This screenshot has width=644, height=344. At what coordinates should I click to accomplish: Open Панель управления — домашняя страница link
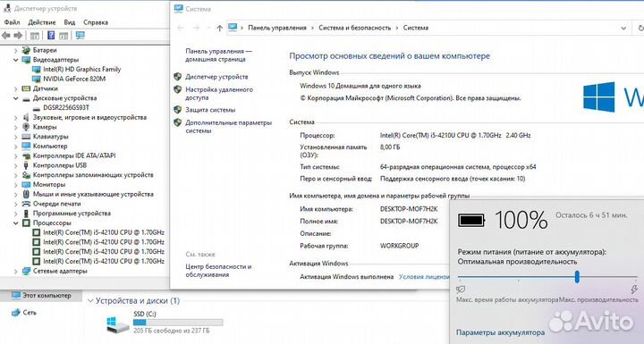(218, 55)
